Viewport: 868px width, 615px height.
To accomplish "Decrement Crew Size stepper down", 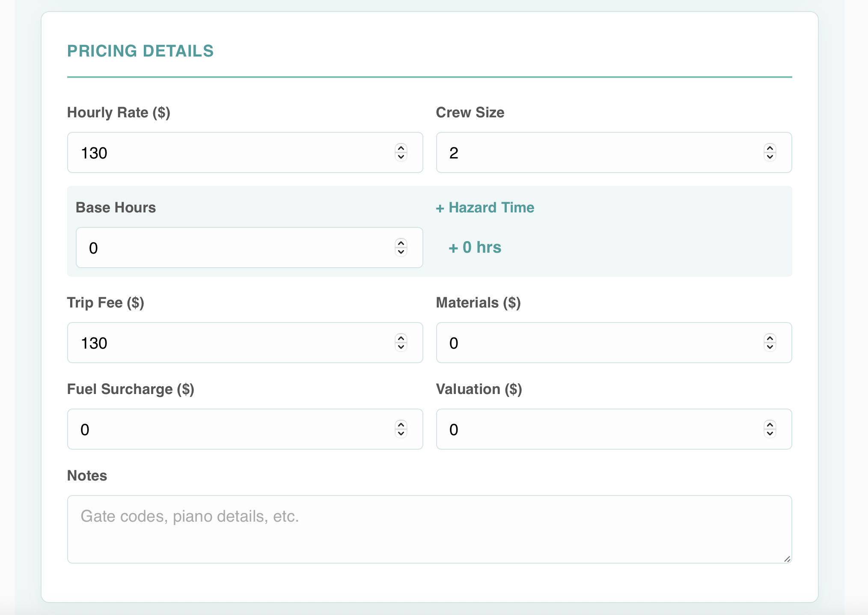I will tap(770, 157).
